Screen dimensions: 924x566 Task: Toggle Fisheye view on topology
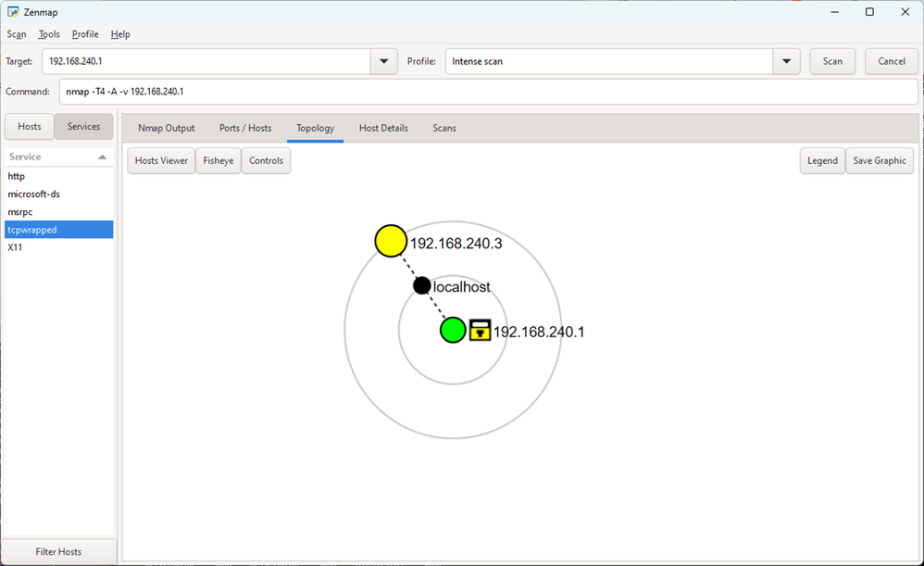[218, 160]
